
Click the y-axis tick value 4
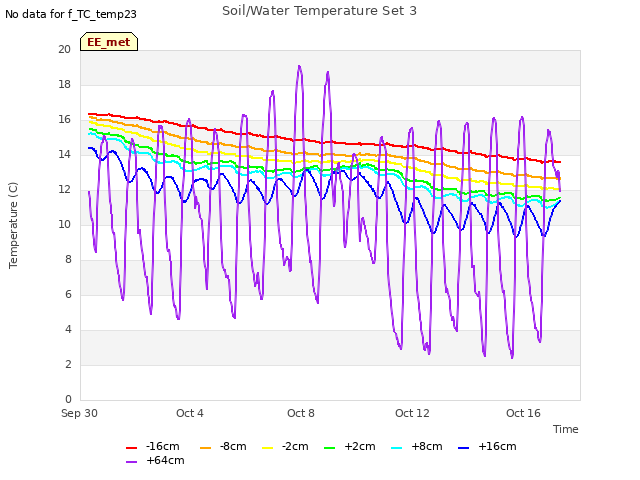coord(68,329)
